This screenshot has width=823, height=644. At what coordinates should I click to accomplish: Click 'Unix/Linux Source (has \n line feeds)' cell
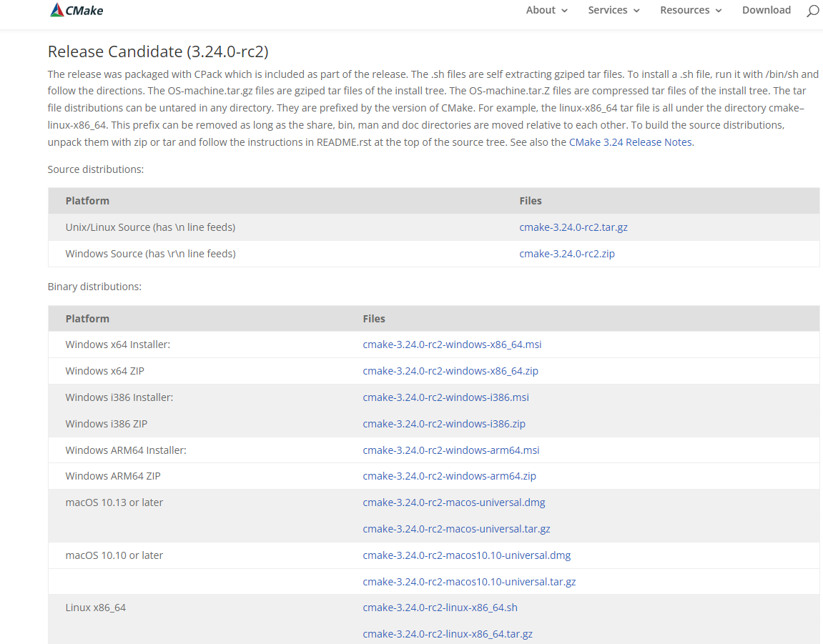150,227
